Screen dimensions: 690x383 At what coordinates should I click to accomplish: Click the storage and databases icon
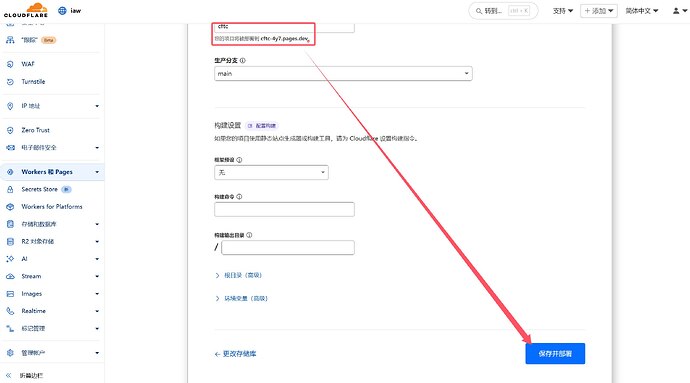10,224
